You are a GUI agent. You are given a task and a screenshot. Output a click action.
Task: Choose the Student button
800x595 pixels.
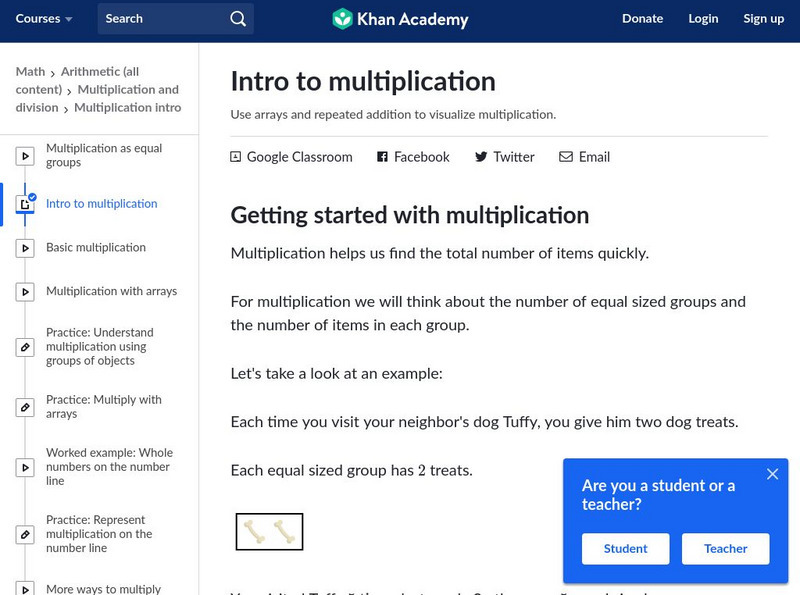[625, 549]
